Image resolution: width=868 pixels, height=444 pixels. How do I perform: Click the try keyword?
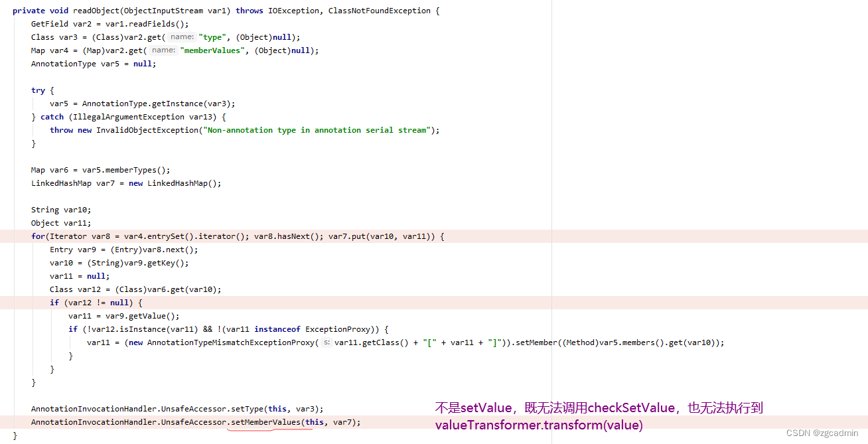[x=38, y=90]
